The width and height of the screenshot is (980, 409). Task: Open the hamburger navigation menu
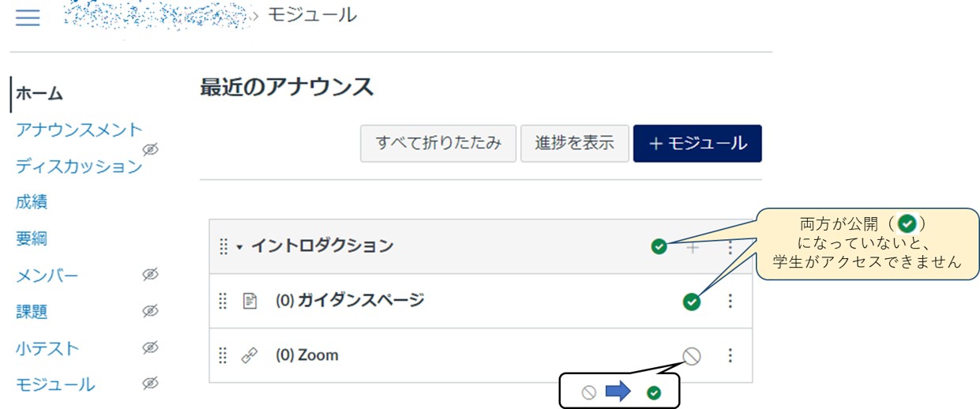[x=28, y=17]
